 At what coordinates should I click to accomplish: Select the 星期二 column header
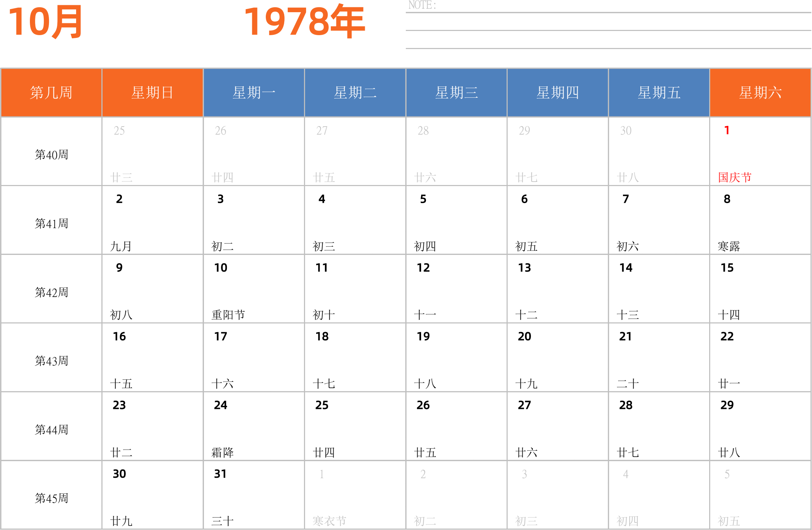[x=355, y=93]
